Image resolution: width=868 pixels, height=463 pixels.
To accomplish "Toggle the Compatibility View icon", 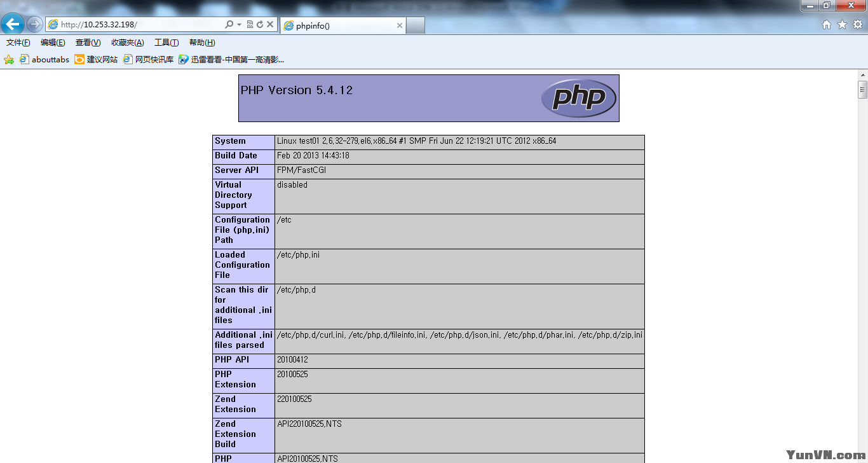I will click(250, 25).
